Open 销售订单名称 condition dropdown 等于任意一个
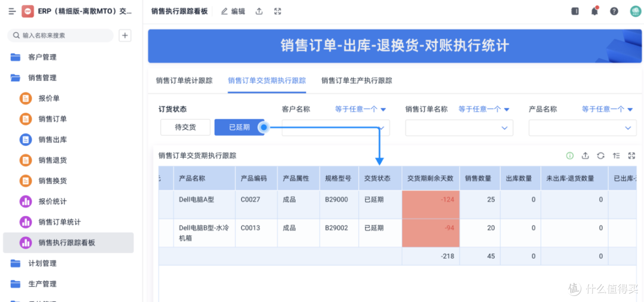644x302 pixels. click(x=484, y=109)
